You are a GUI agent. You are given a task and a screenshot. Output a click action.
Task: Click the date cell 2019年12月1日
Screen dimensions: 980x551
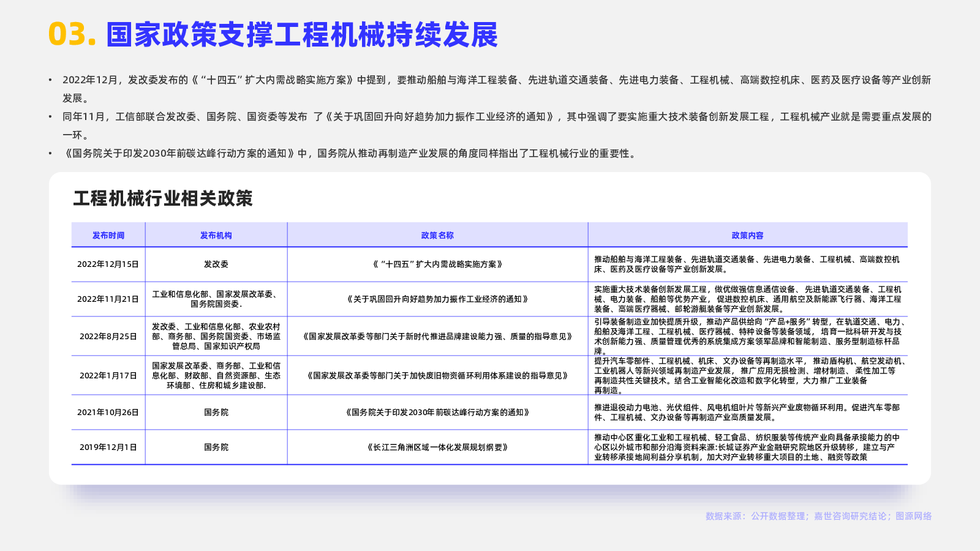[108, 448]
